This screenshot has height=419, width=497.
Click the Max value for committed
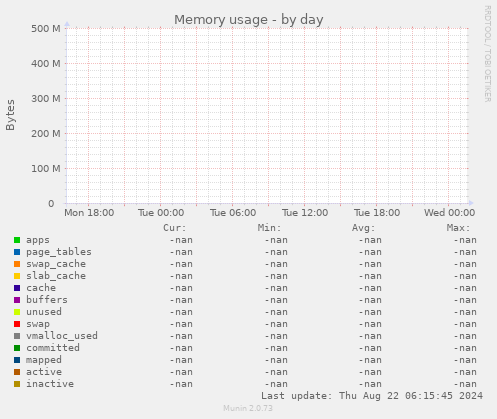click(465, 348)
